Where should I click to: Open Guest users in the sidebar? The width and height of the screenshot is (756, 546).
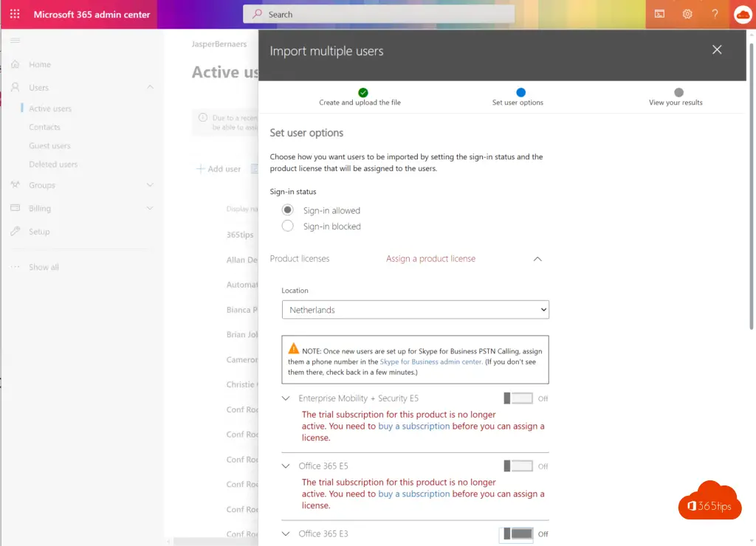click(49, 145)
